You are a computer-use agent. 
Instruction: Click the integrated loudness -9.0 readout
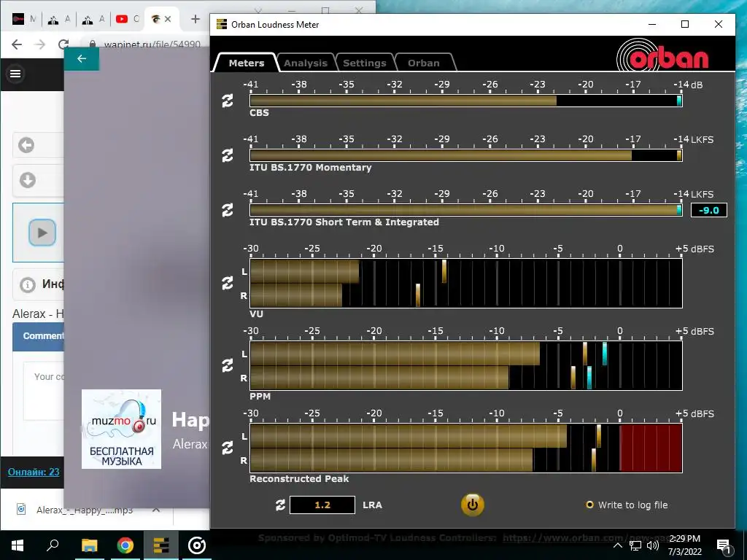(x=709, y=210)
